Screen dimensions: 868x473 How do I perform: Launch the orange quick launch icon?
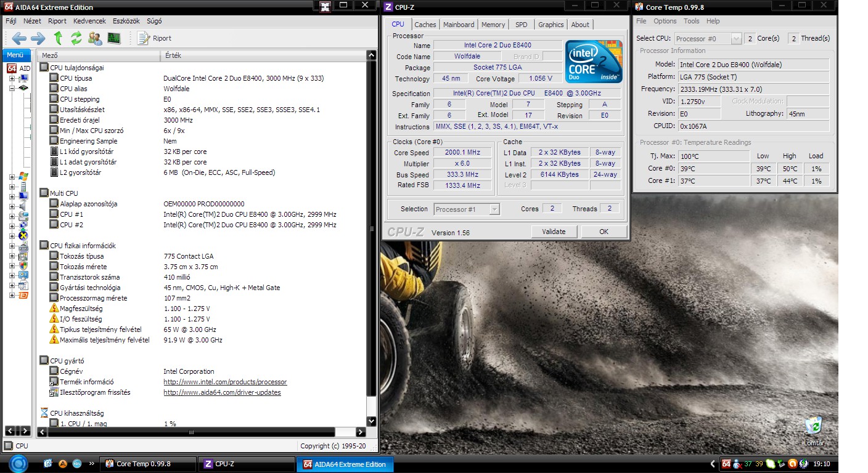pos(62,464)
